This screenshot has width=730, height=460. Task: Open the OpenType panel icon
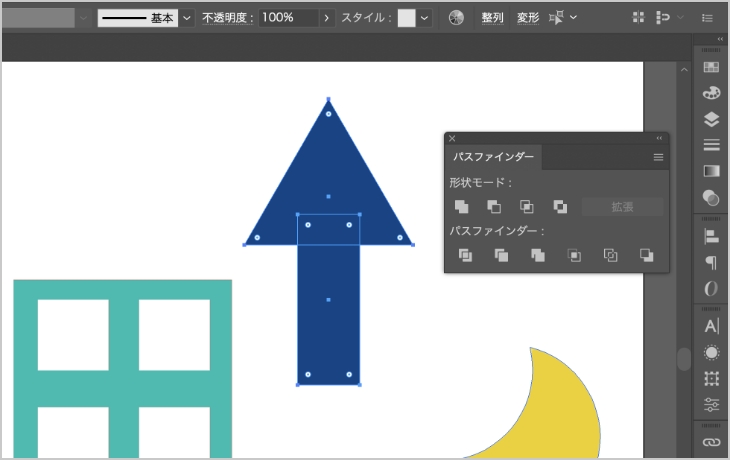pyautogui.click(x=711, y=289)
